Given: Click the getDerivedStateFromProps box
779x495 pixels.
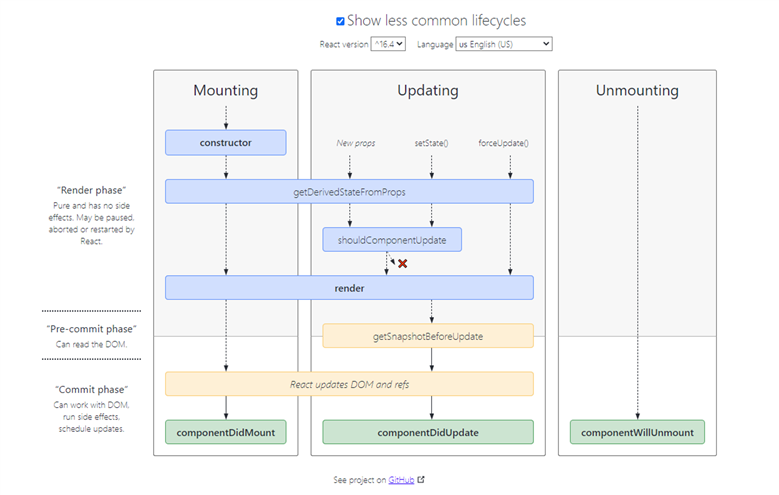Looking at the screenshot, I should pos(349,192).
